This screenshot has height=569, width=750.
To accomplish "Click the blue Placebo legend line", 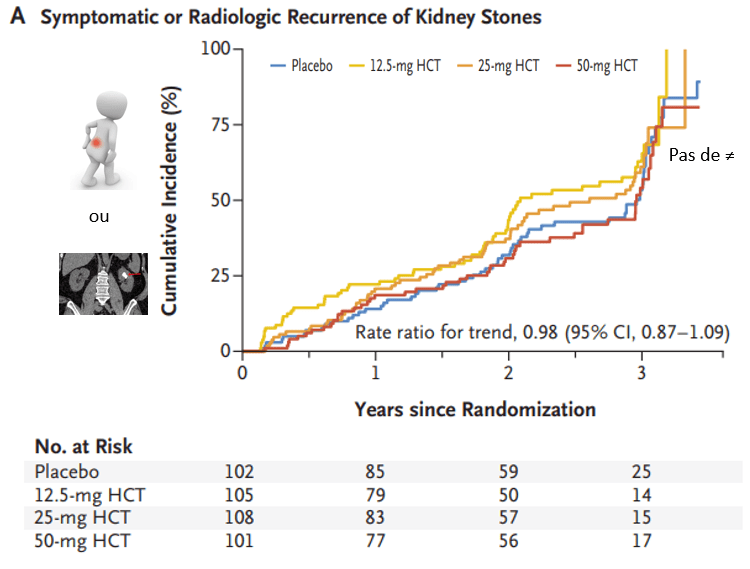I will pos(279,65).
